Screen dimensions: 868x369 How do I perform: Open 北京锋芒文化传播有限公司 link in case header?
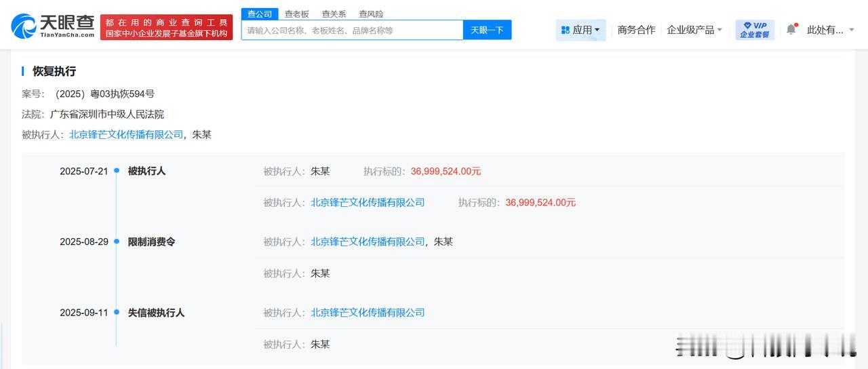[x=126, y=134]
